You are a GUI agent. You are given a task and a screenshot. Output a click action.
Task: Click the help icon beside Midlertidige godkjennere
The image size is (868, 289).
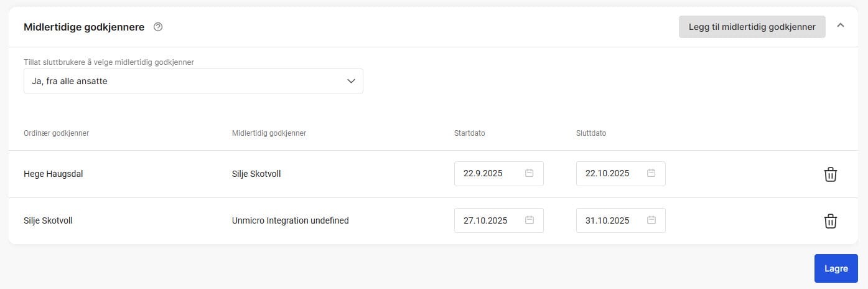coord(158,27)
